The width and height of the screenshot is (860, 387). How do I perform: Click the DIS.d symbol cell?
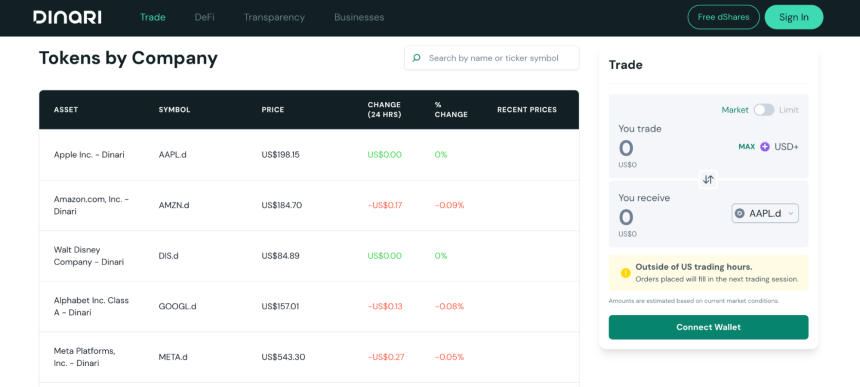(168, 256)
